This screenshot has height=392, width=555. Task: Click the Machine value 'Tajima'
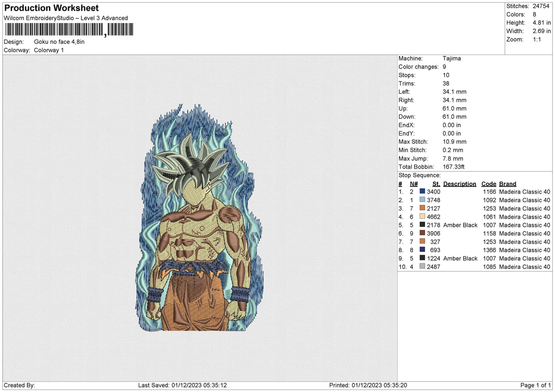pyautogui.click(x=452, y=58)
